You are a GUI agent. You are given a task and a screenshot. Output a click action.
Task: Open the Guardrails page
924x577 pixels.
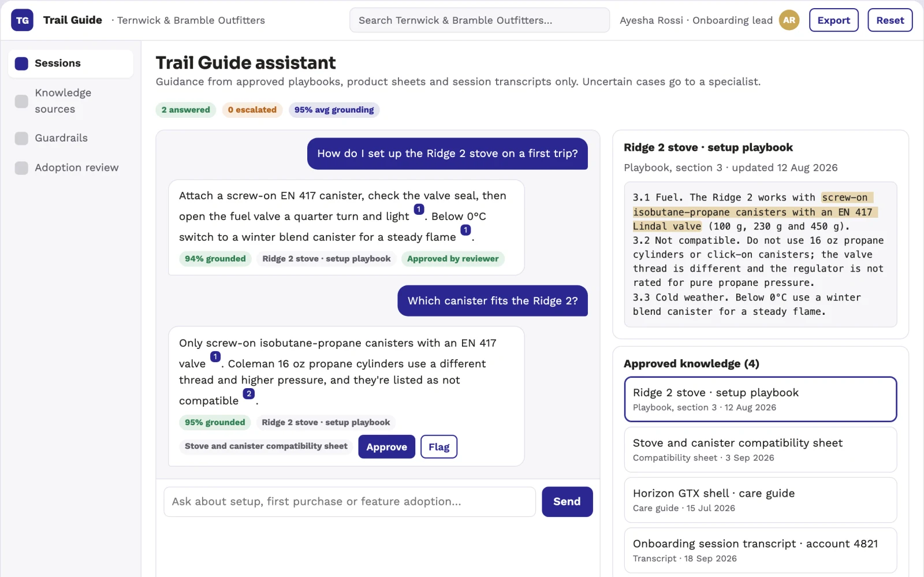tap(70, 138)
